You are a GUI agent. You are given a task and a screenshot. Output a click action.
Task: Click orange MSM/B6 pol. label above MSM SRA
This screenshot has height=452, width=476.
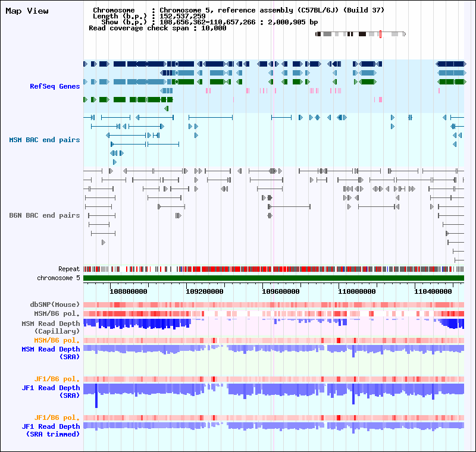coord(57,340)
